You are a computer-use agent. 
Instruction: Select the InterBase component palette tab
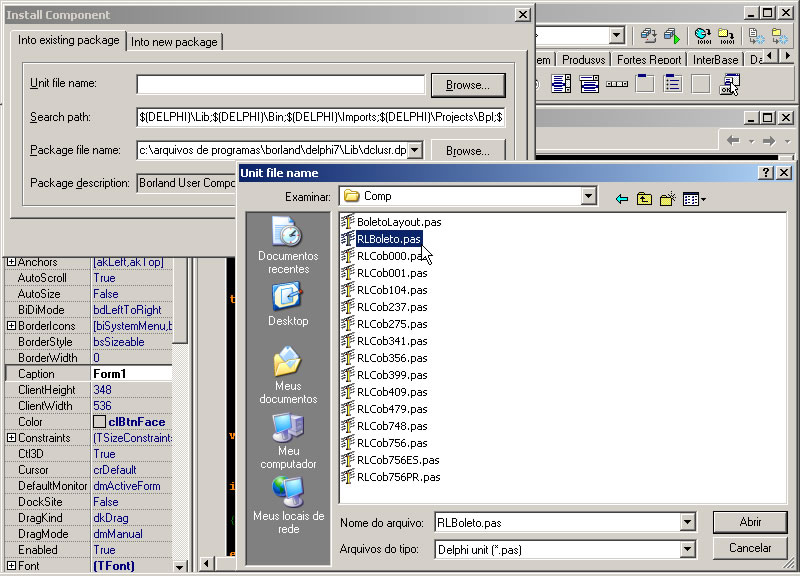pyautogui.click(x=716, y=59)
